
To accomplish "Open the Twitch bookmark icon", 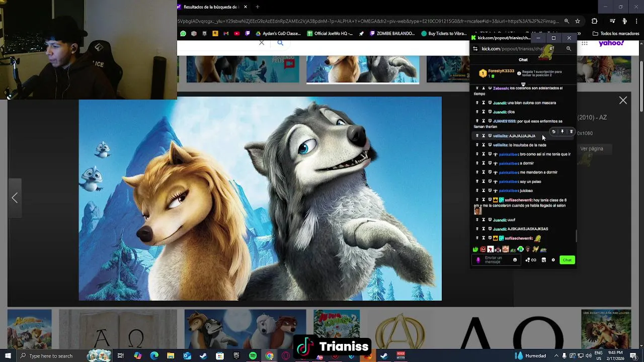I will click(x=247, y=34).
